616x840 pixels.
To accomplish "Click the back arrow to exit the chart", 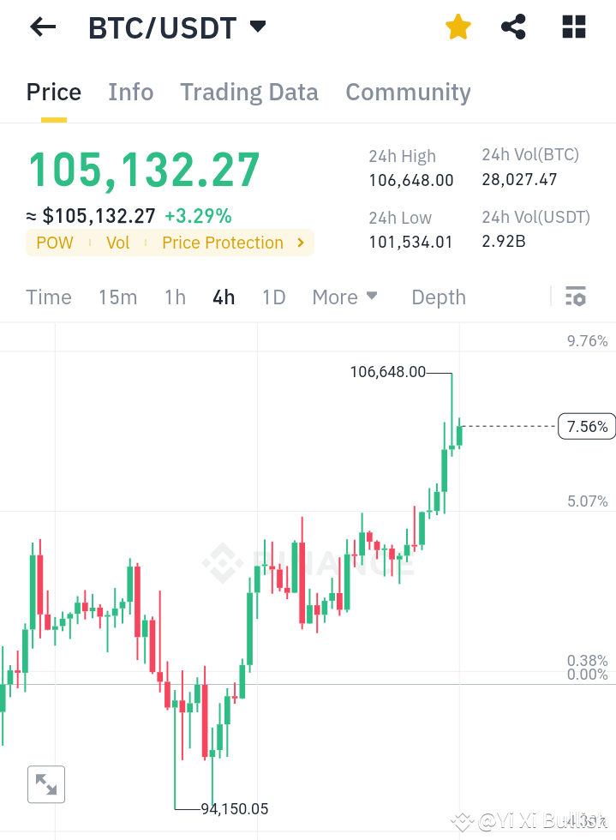I will [x=41, y=27].
